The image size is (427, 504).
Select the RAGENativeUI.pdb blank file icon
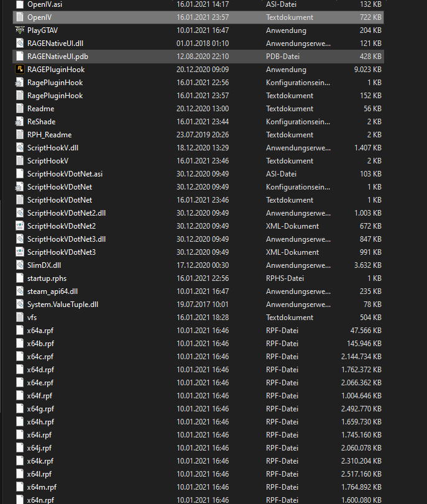point(20,57)
